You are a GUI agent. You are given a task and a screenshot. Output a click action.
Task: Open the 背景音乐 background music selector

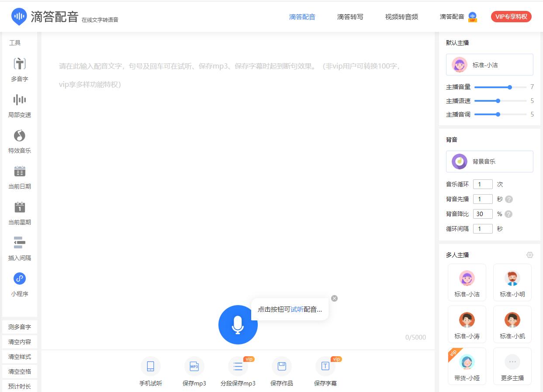point(489,162)
